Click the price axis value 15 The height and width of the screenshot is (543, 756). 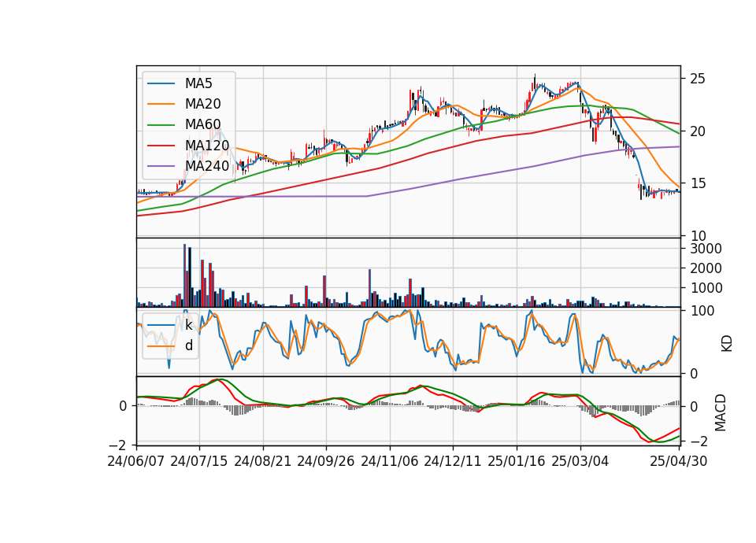698,183
